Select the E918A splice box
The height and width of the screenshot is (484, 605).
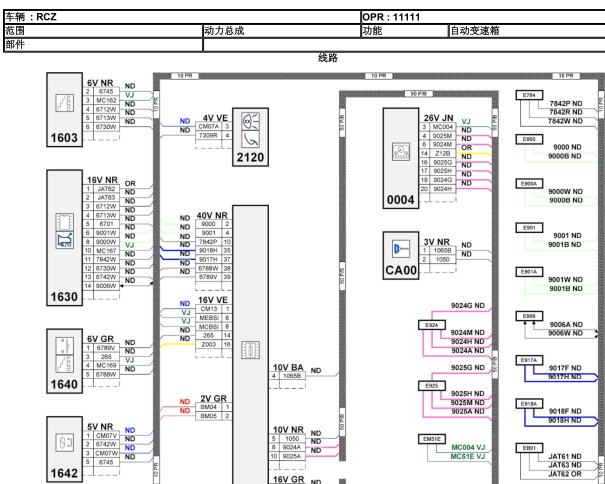click(529, 404)
